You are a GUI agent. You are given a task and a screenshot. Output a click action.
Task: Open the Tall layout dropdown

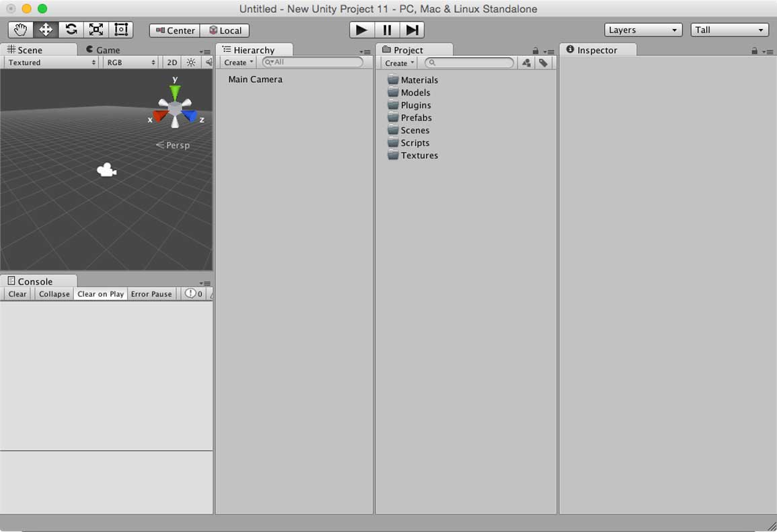tap(729, 30)
